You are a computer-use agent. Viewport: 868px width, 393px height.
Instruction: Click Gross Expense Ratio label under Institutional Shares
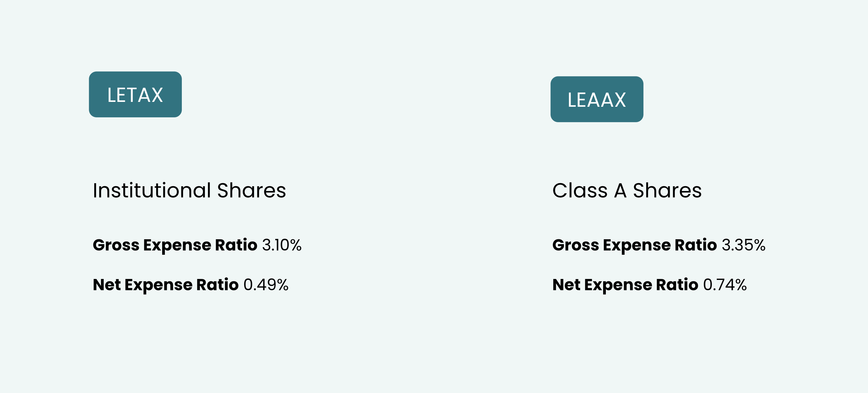(x=175, y=245)
